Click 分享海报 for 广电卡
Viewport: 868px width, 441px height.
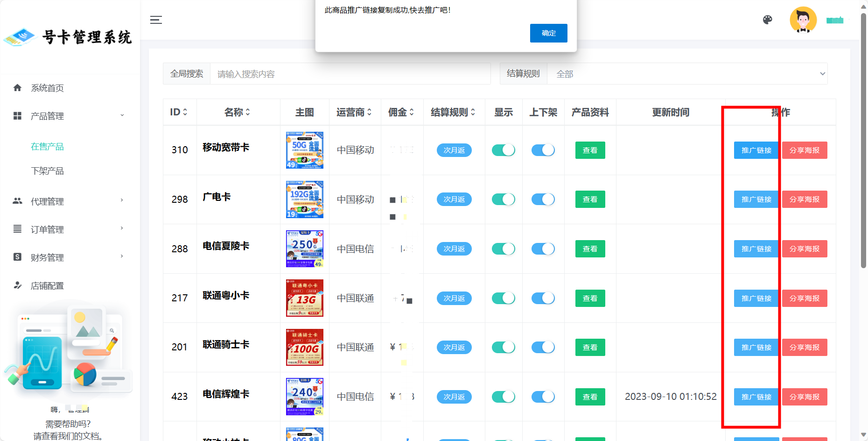pyautogui.click(x=805, y=199)
